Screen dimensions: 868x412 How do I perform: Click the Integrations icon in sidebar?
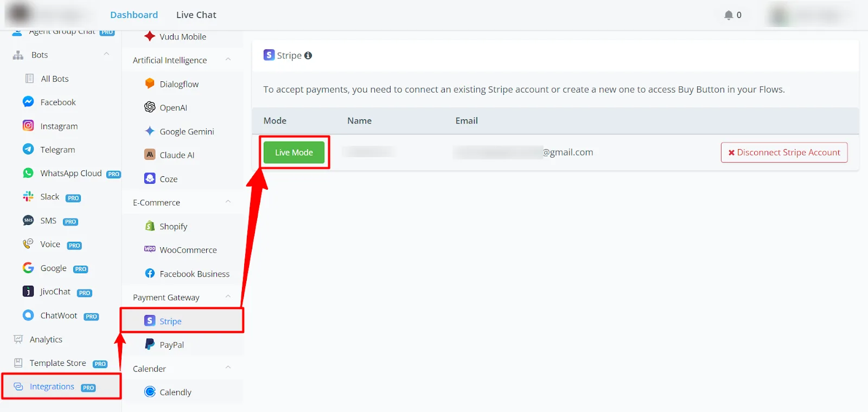(x=18, y=387)
